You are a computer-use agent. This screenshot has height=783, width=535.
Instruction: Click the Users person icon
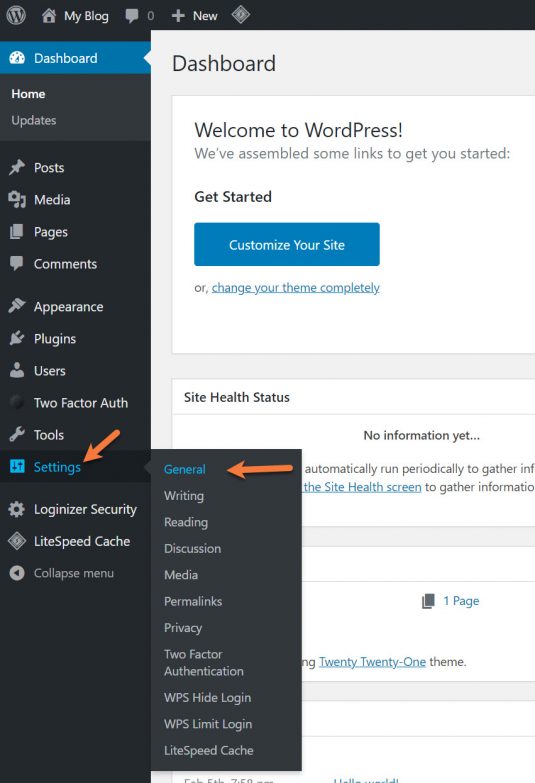(17, 371)
